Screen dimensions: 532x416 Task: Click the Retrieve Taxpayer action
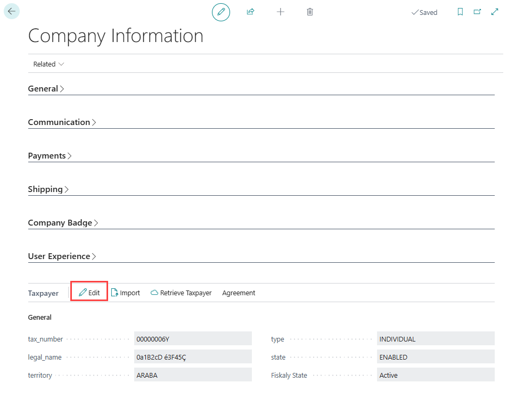point(181,293)
